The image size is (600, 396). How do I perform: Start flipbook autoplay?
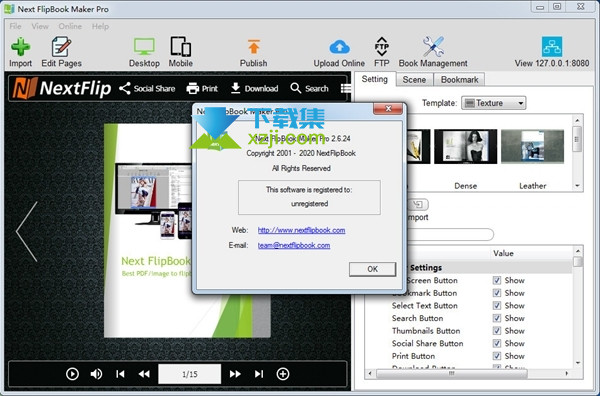point(72,374)
